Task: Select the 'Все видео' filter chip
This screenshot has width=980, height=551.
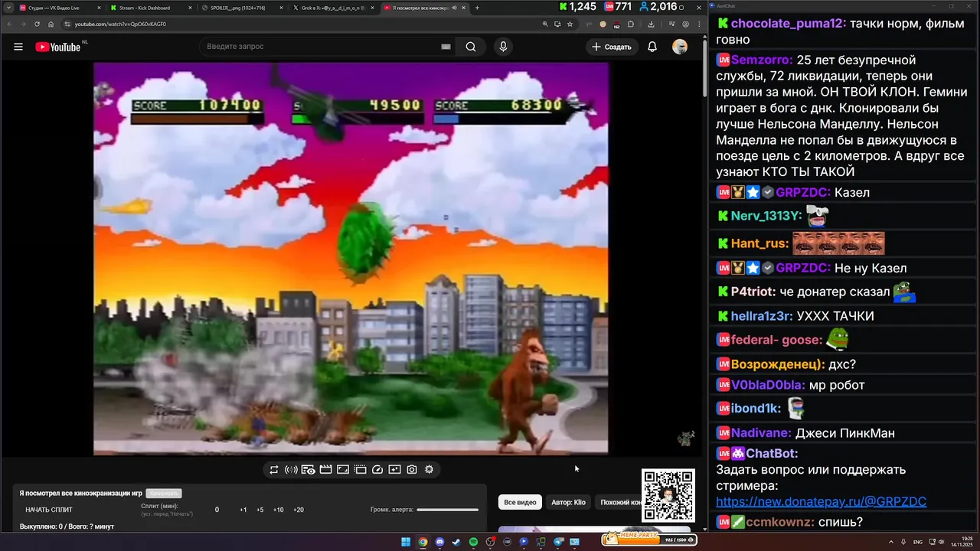Action: (x=520, y=502)
